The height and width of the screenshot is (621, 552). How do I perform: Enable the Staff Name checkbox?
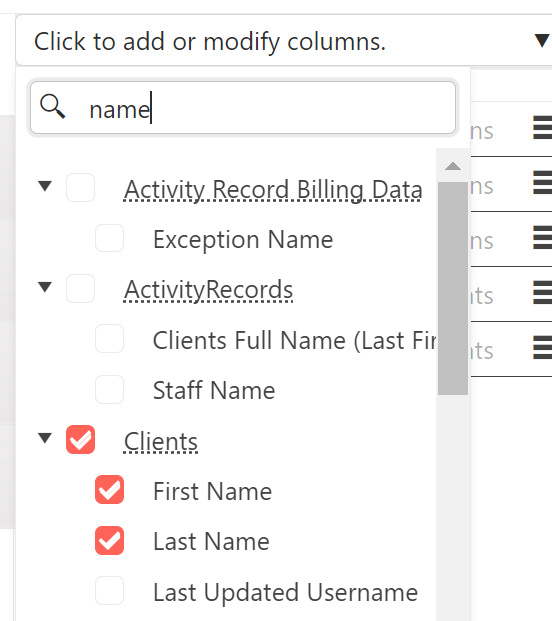click(x=109, y=389)
